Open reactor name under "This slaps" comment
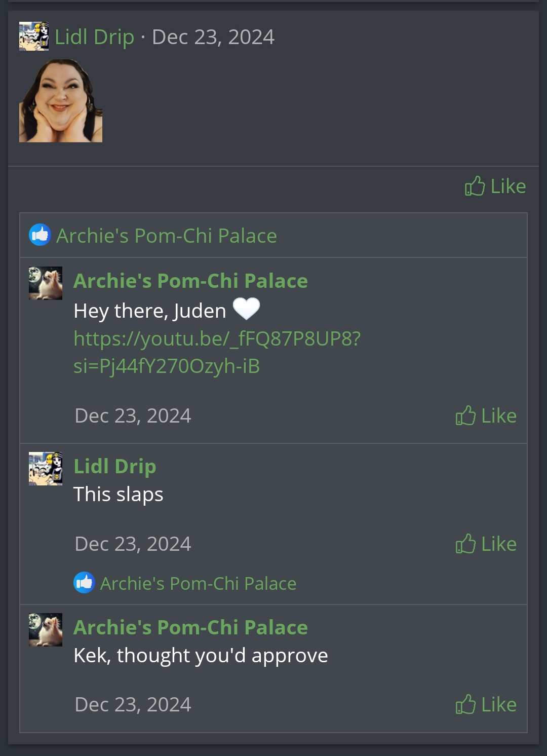Screen dimensions: 547x756 point(198,583)
